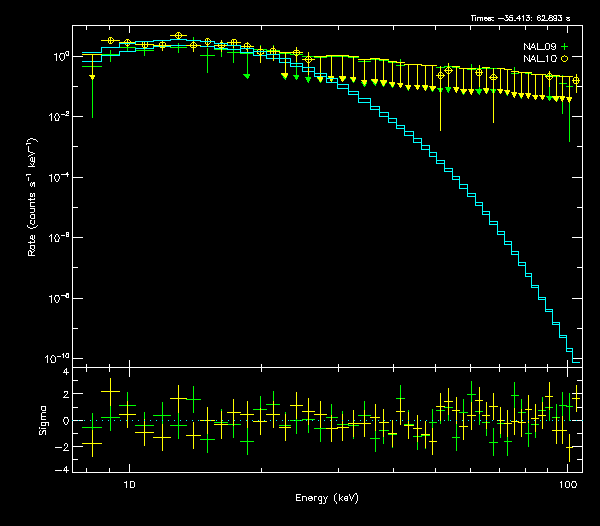Click the green plus marker in legend
Screen dimensions: 600x526
pyautogui.click(x=564, y=47)
